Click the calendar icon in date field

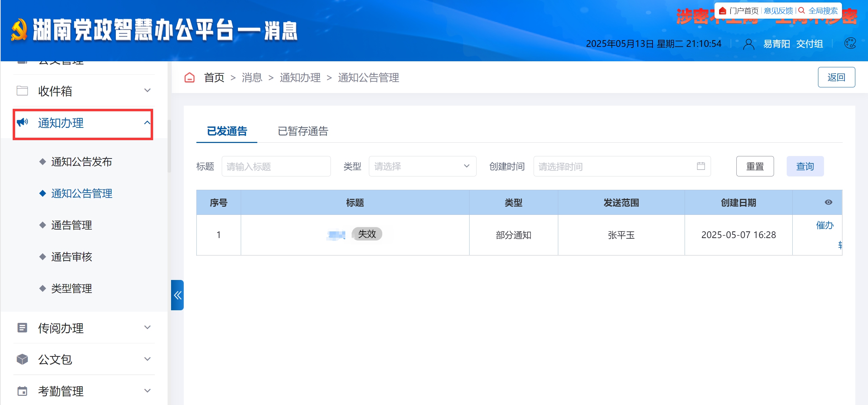coord(700,166)
